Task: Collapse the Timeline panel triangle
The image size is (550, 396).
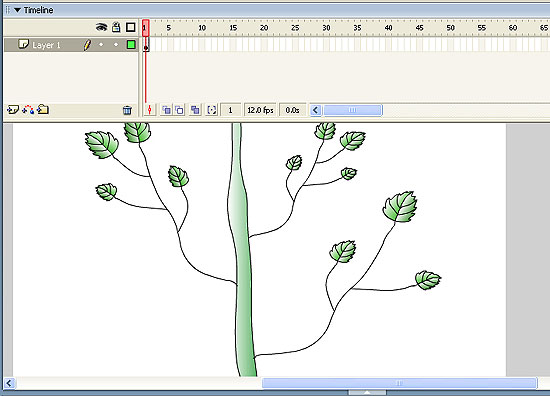Action: tap(17, 10)
